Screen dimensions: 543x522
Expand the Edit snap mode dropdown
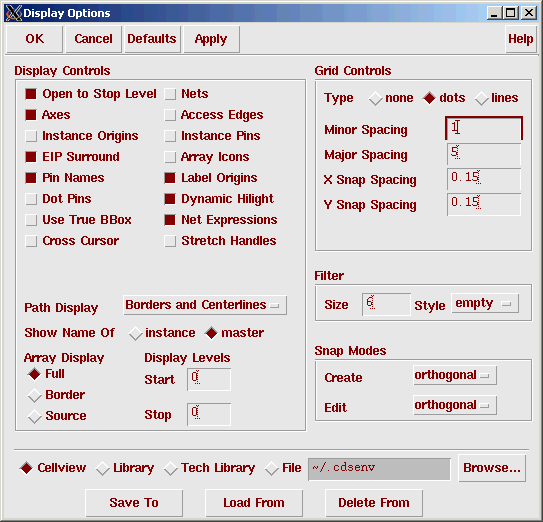click(455, 405)
